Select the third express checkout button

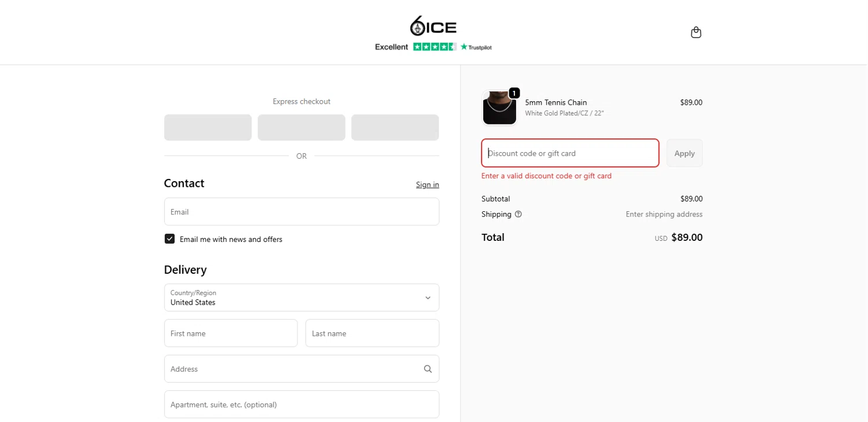click(x=395, y=127)
